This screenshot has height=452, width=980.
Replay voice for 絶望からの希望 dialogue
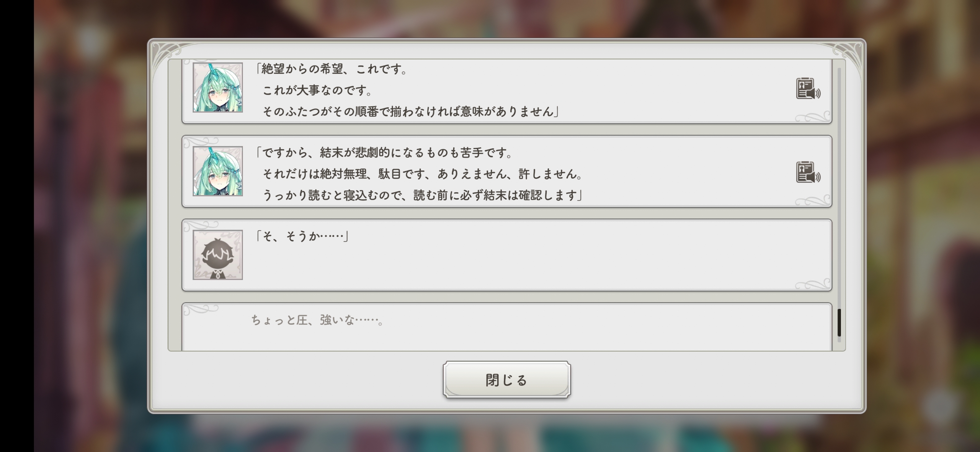coord(808,89)
